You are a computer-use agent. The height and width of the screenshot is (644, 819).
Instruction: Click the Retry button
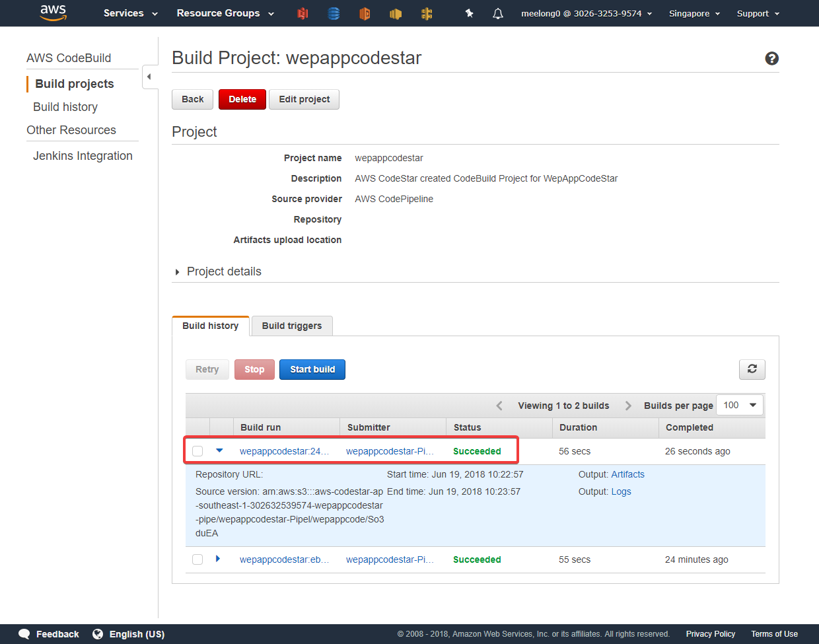coord(207,369)
